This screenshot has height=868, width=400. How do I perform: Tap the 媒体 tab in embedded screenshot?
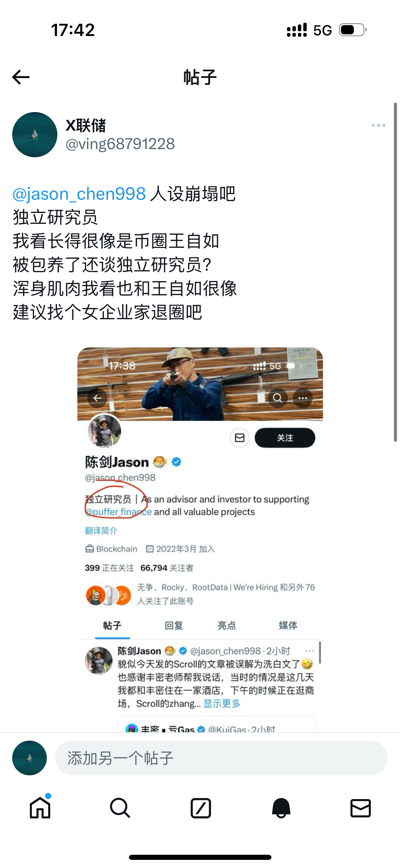pyautogui.click(x=288, y=625)
